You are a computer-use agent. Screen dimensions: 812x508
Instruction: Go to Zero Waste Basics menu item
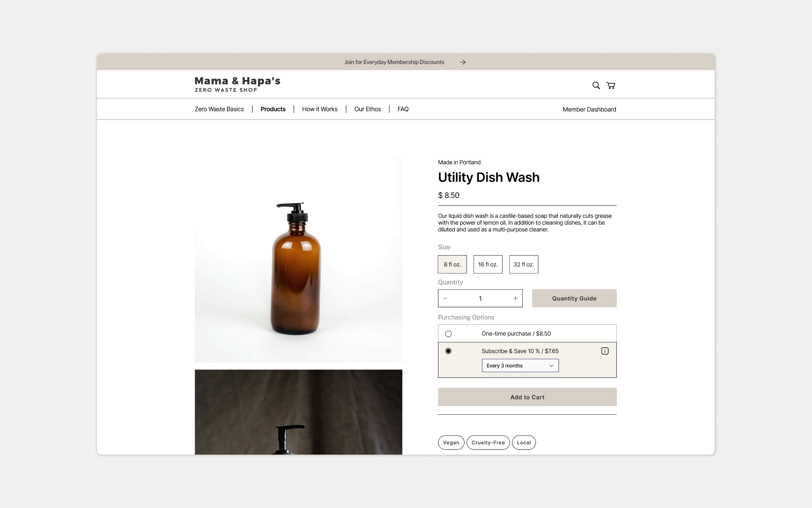point(219,109)
